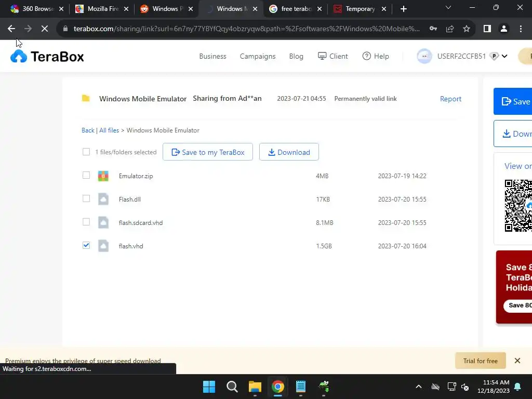Click the right sidebar Download button
Viewport: 532px width, 399px height.
[513, 134]
